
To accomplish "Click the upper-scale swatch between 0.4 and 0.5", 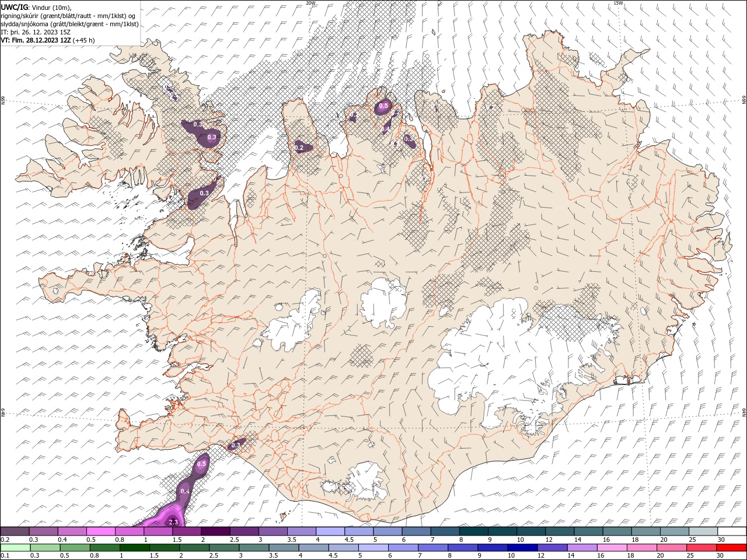I will [72, 531].
